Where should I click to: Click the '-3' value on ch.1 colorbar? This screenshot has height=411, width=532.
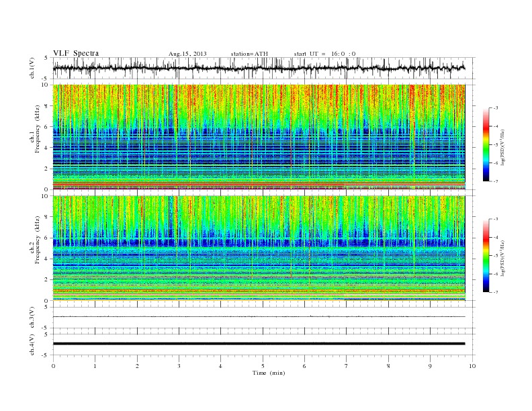click(495, 108)
